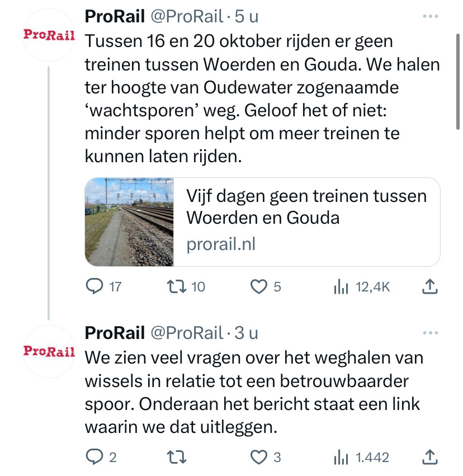Open article 'Vijf dagen geen treinen' headline
The width and height of the screenshot is (463, 476).
[x=306, y=206]
